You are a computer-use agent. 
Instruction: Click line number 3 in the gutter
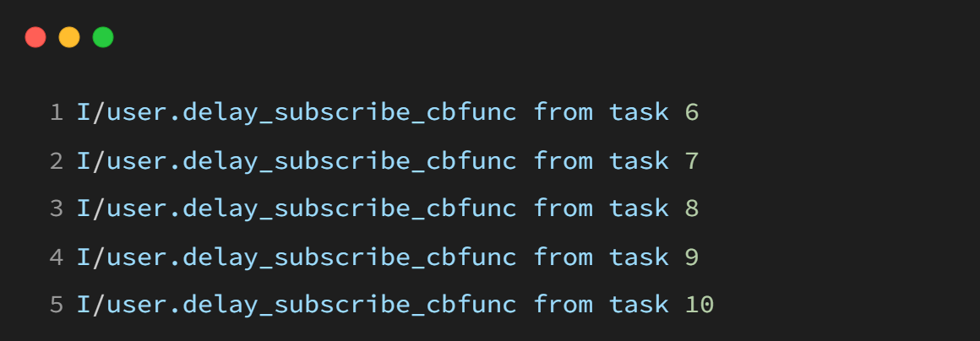pos(57,208)
